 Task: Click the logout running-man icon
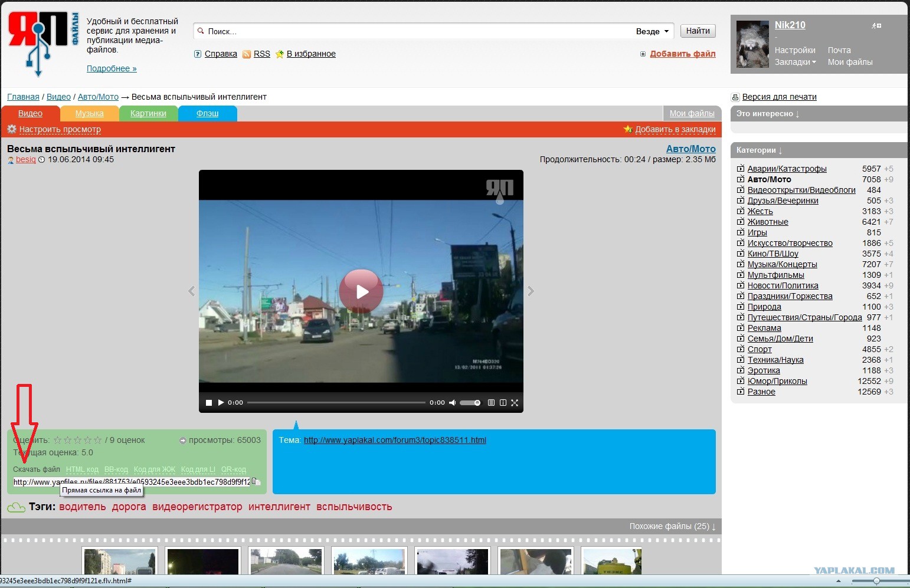876,25
